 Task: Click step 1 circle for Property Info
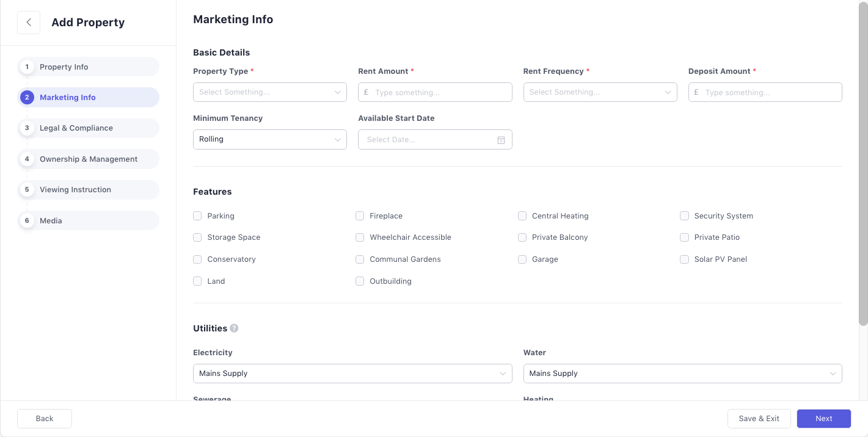pyautogui.click(x=27, y=67)
